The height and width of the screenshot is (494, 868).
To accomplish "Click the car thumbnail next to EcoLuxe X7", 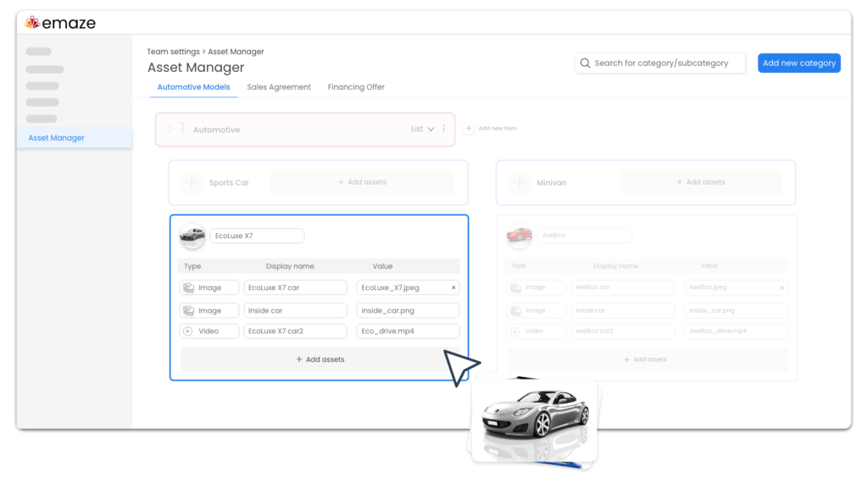I will point(192,236).
